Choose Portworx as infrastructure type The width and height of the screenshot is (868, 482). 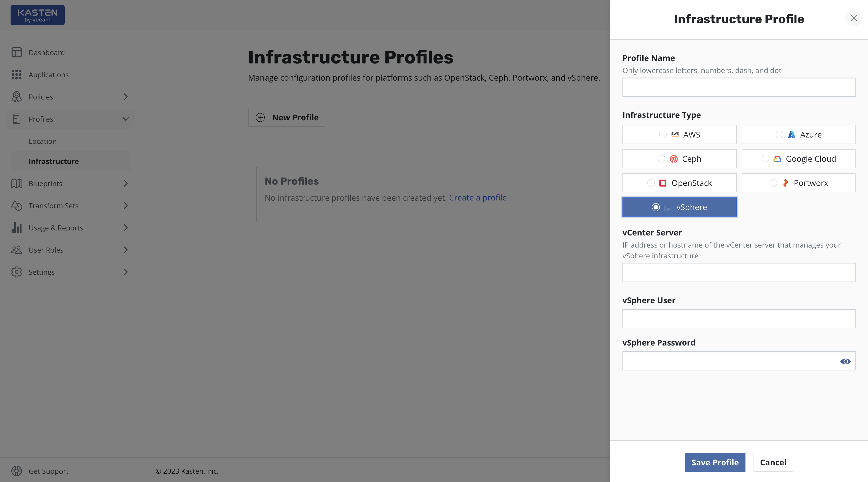[799, 183]
